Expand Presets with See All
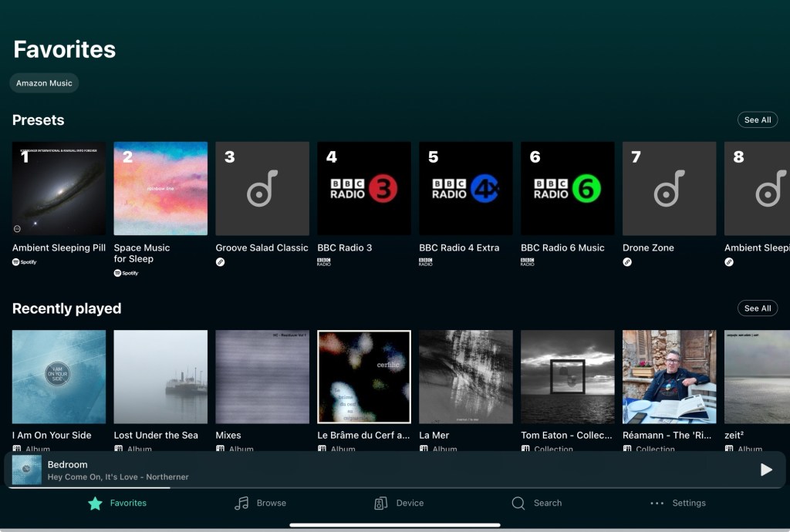Viewport: 790px width, 532px height. click(x=757, y=120)
